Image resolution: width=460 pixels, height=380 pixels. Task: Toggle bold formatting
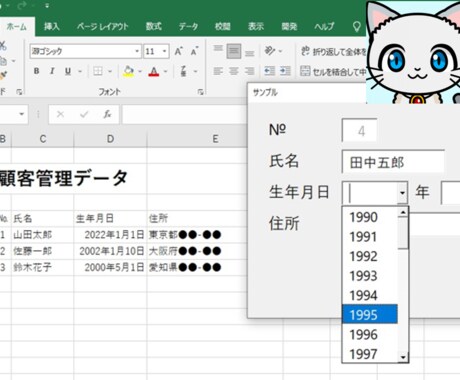37,71
